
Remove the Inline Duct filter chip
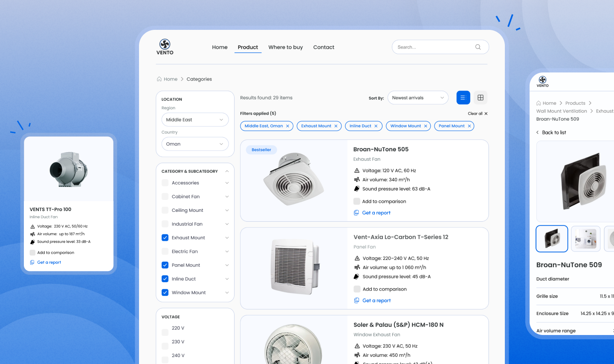(376, 126)
